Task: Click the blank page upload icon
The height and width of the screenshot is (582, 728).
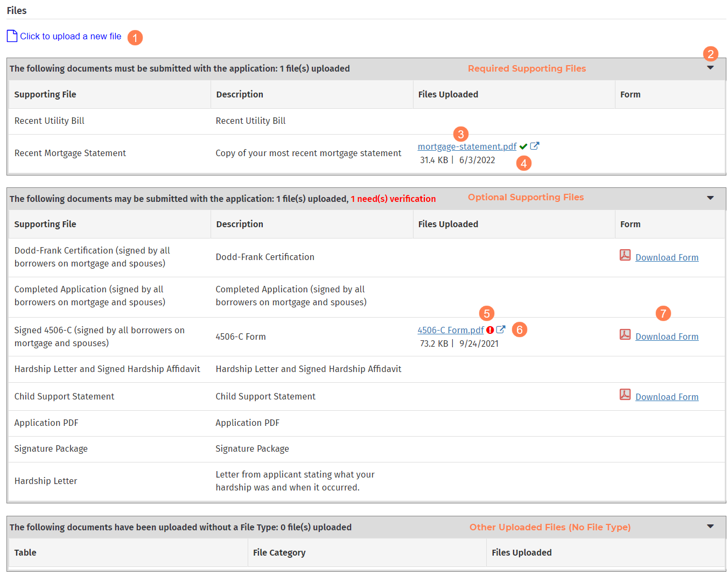Action: click(12, 36)
